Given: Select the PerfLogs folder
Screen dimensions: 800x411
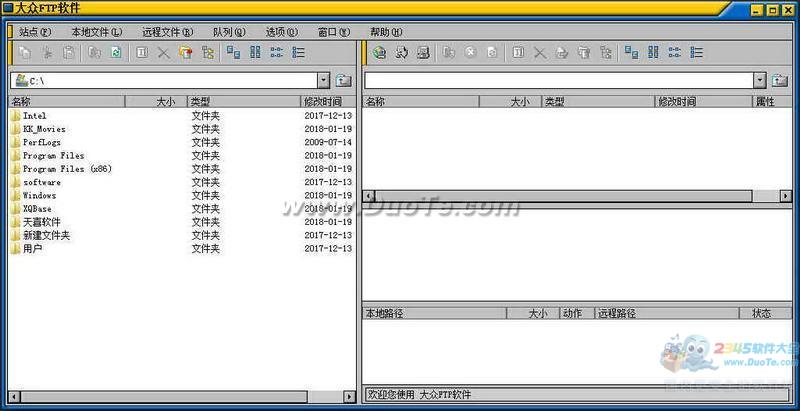Looking at the screenshot, I should [36, 142].
